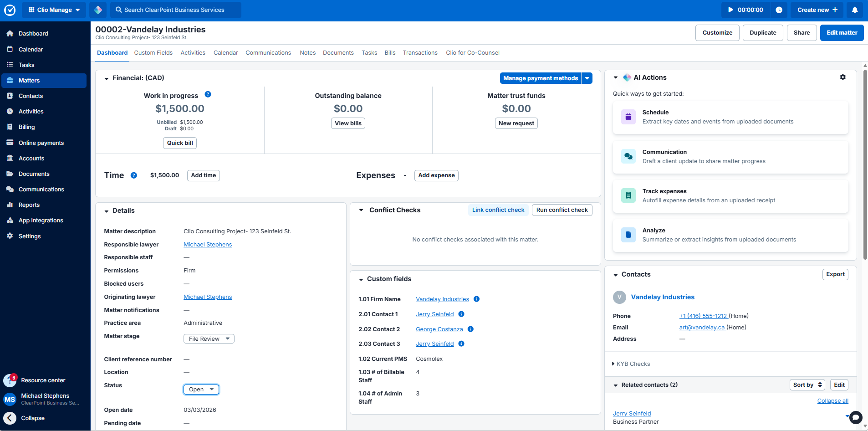Viewport: 868px width, 431px height.
Task: Click Collapse all link
Action: [833, 401]
